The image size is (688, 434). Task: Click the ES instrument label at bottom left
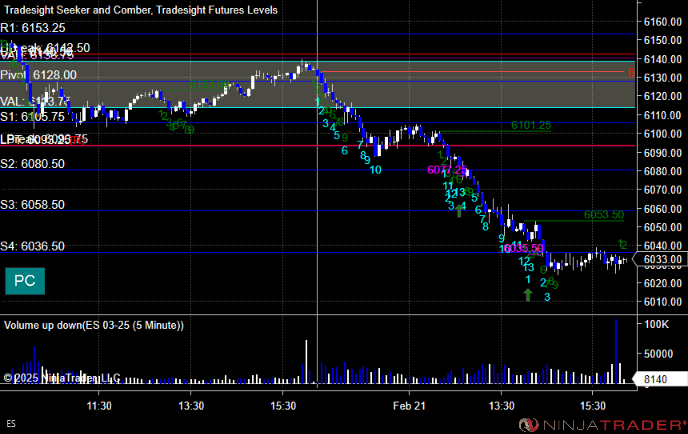[11, 423]
